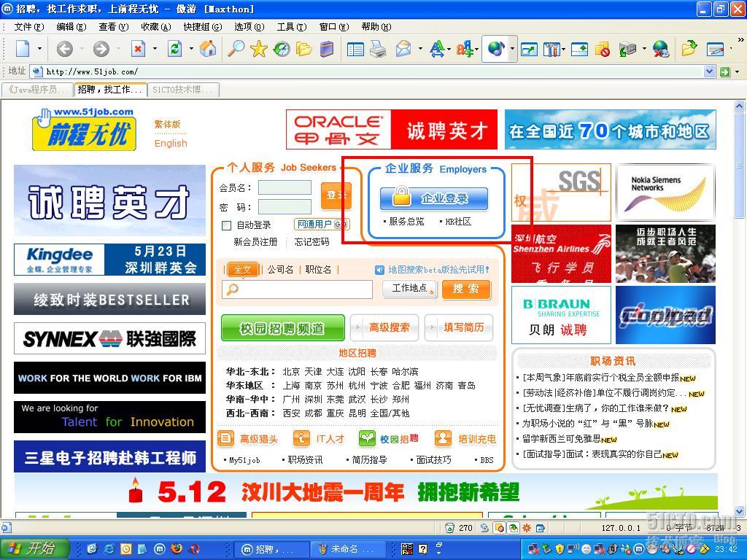Select the 北京 city link

(x=291, y=372)
